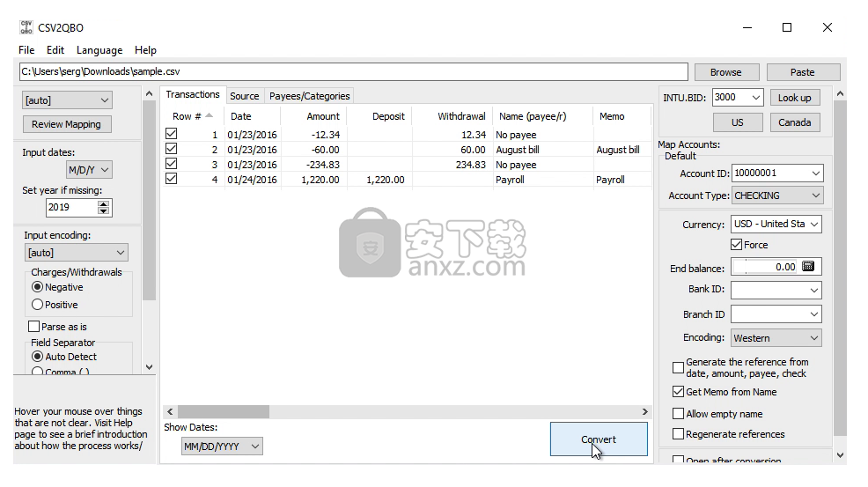Click the left panel scroll down arrow
This screenshot has width=868, height=487.
[x=149, y=366]
